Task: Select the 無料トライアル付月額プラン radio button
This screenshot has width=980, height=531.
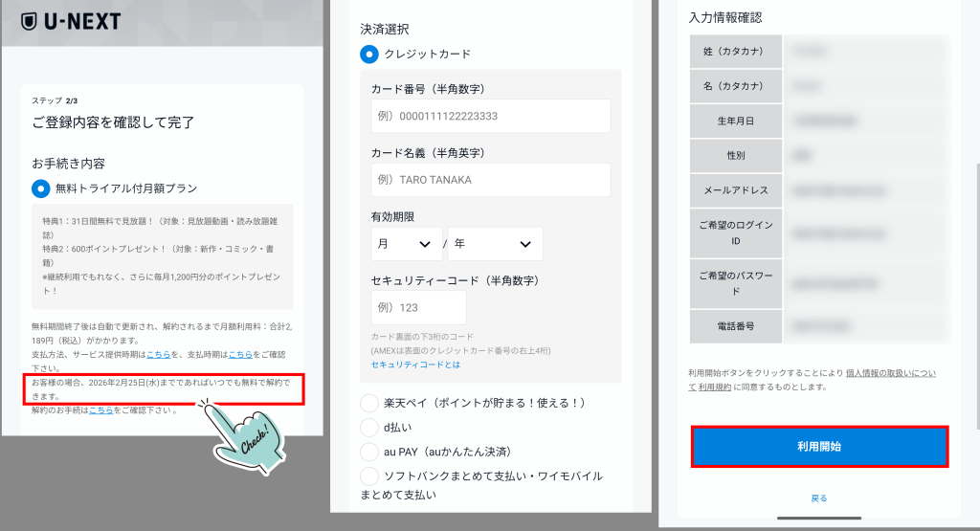Action: click(x=40, y=188)
